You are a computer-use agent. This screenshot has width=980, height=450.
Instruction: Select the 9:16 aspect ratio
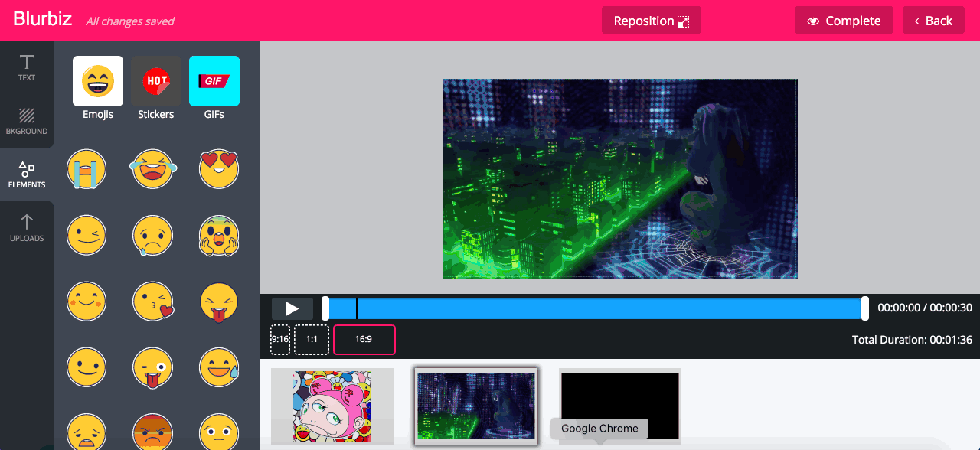[x=280, y=339]
